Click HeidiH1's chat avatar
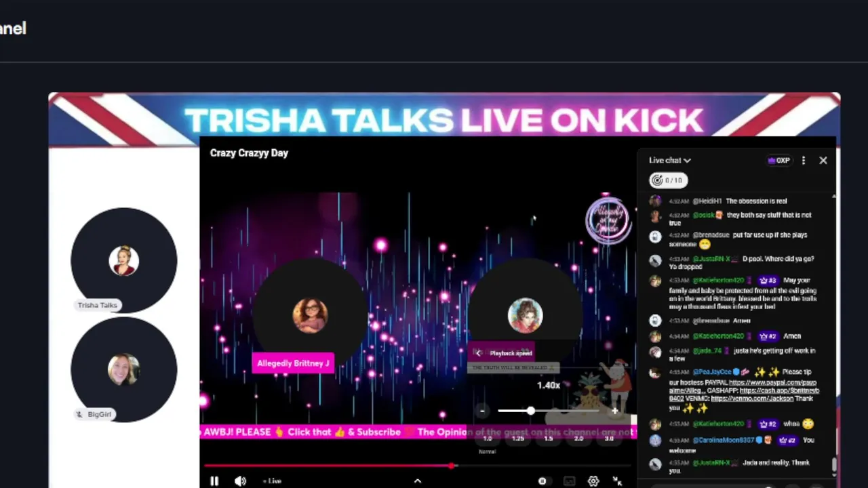The height and width of the screenshot is (488, 868). (x=655, y=201)
